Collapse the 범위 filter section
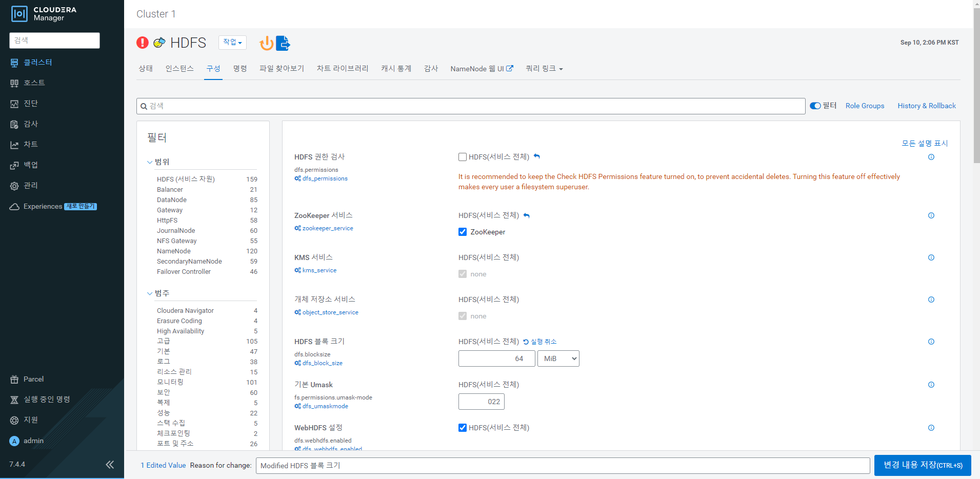This screenshot has width=980, height=479. 158,162
